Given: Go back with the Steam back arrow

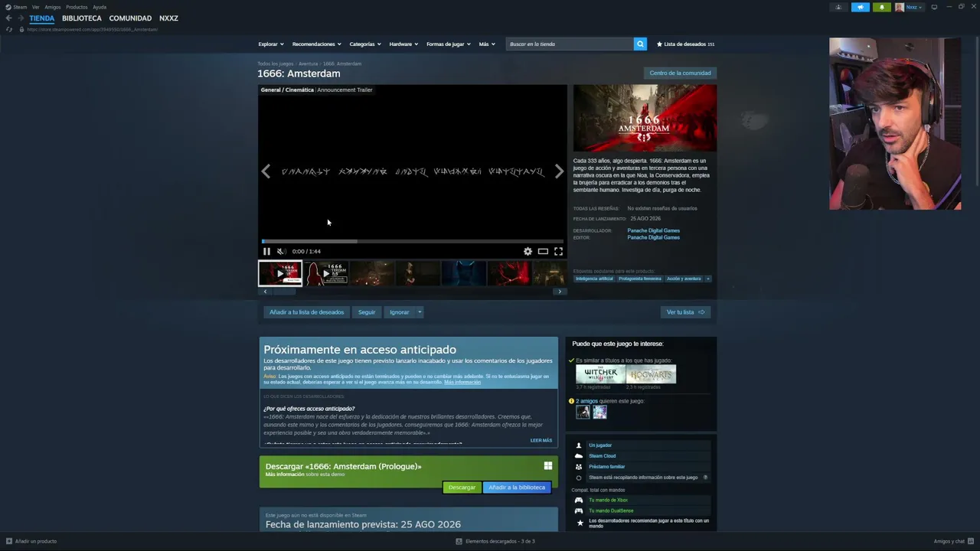Looking at the screenshot, I should coord(8,18).
